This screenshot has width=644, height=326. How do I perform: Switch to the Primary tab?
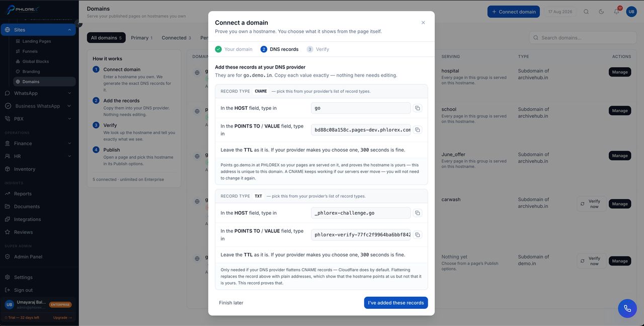coord(141,38)
